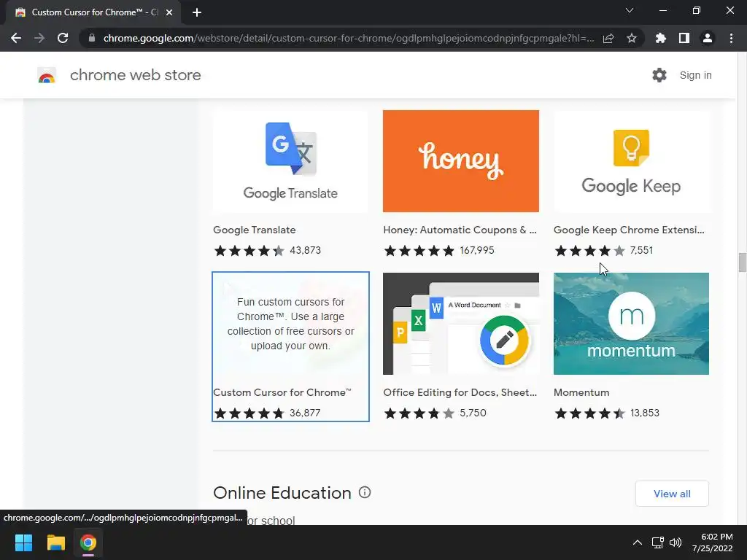The height and width of the screenshot is (560, 747).
Task: View site information via the lock icon
Action: (x=91, y=38)
